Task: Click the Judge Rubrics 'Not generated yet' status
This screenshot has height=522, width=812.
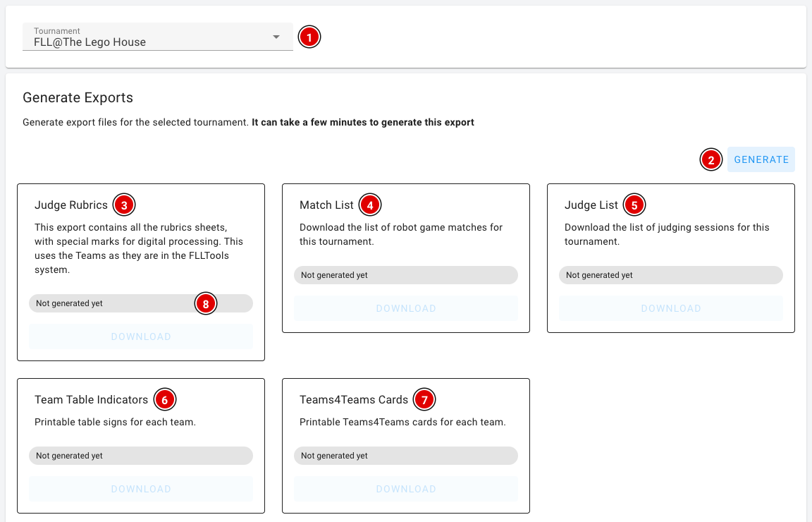Action: [141, 303]
